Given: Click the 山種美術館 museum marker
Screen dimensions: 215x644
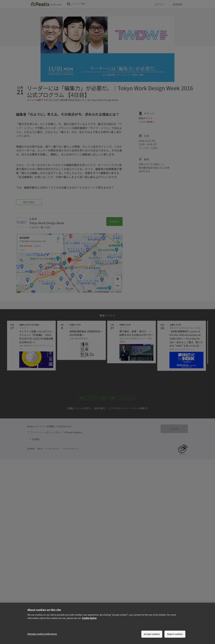Looking at the screenshot, I should (x=110, y=288).
